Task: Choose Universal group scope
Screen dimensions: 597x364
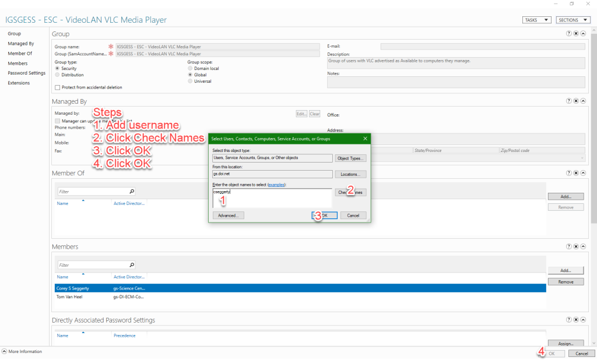Action: (x=190, y=81)
